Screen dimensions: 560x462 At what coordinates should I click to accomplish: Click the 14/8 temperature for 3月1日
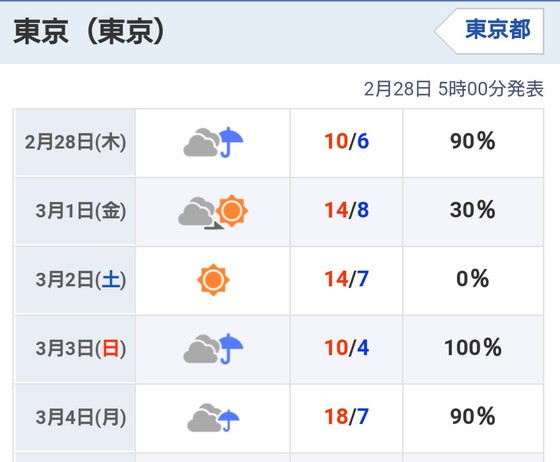click(346, 210)
